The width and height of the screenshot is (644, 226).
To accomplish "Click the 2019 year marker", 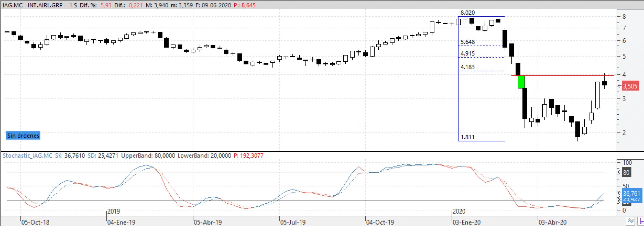I will 114,211.
